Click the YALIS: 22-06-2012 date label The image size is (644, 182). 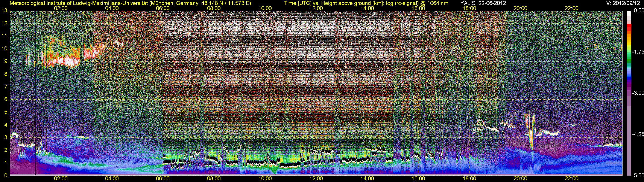[x=480, y=3]
